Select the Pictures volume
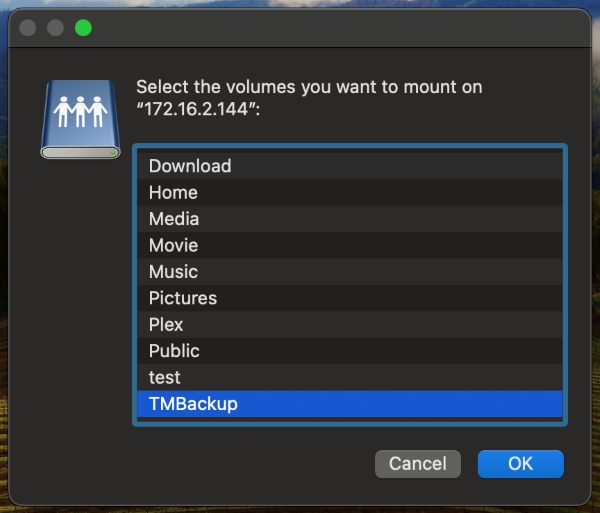The image size is (600, 513). tap(350, 298)
